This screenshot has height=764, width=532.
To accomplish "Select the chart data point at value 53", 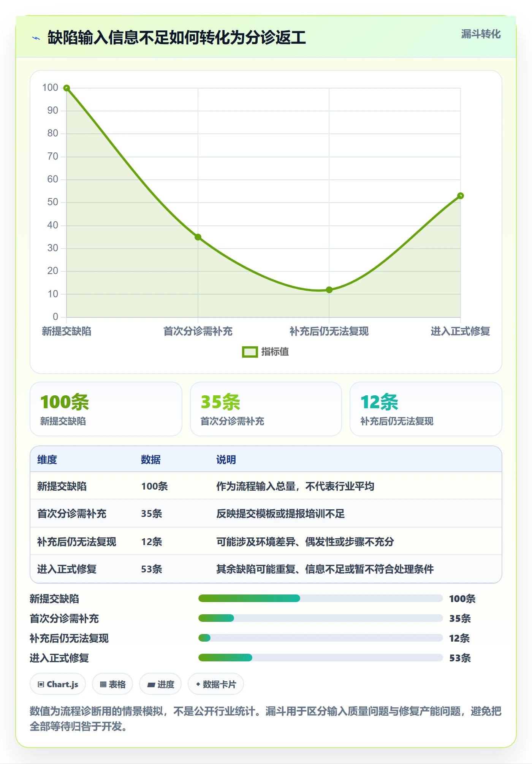I will point(461,196).
